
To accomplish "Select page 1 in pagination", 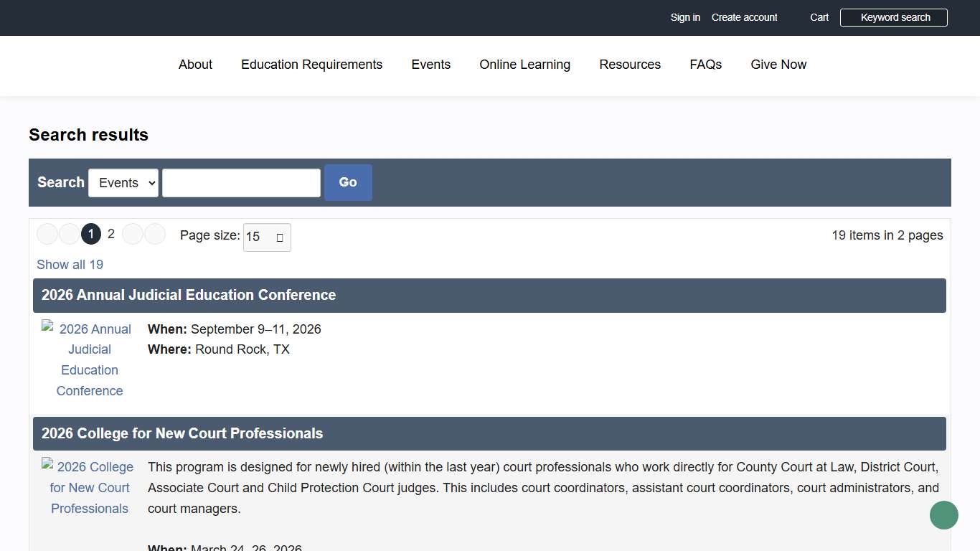I will point(91,234).
